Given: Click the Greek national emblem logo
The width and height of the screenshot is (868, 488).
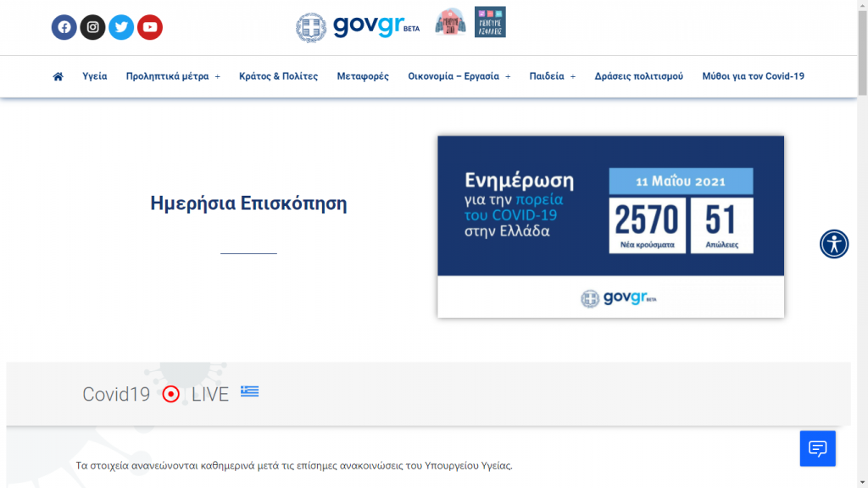Looking at the screenshot, I should click(311, 27).
